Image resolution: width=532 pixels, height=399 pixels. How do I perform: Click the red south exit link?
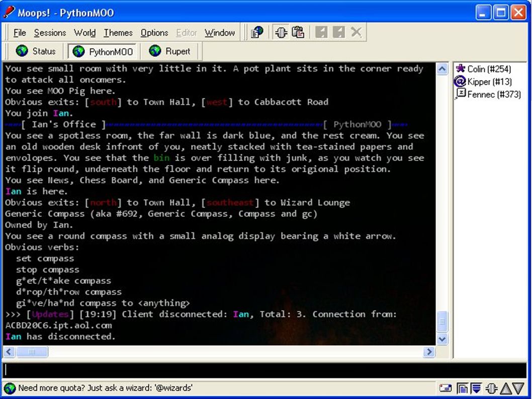point(103,102)
